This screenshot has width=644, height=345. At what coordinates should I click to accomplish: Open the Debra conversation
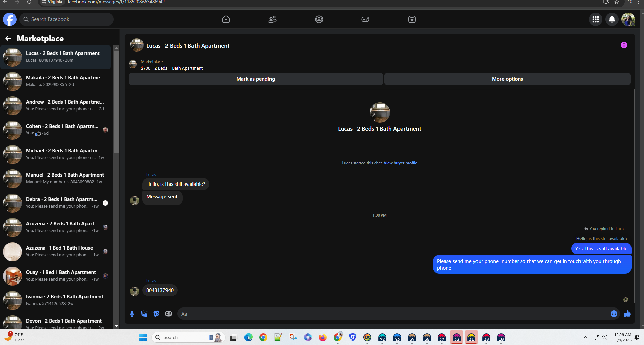pos(56,203)
